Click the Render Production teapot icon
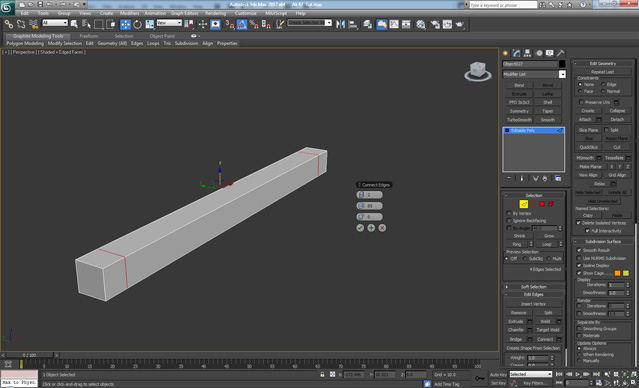 coord(460,24)
